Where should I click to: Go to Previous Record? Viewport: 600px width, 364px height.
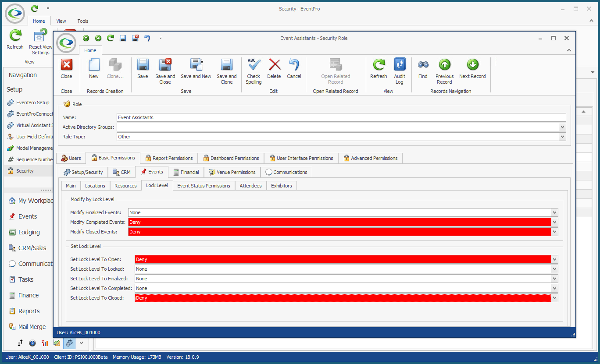(x=444, y=71)
